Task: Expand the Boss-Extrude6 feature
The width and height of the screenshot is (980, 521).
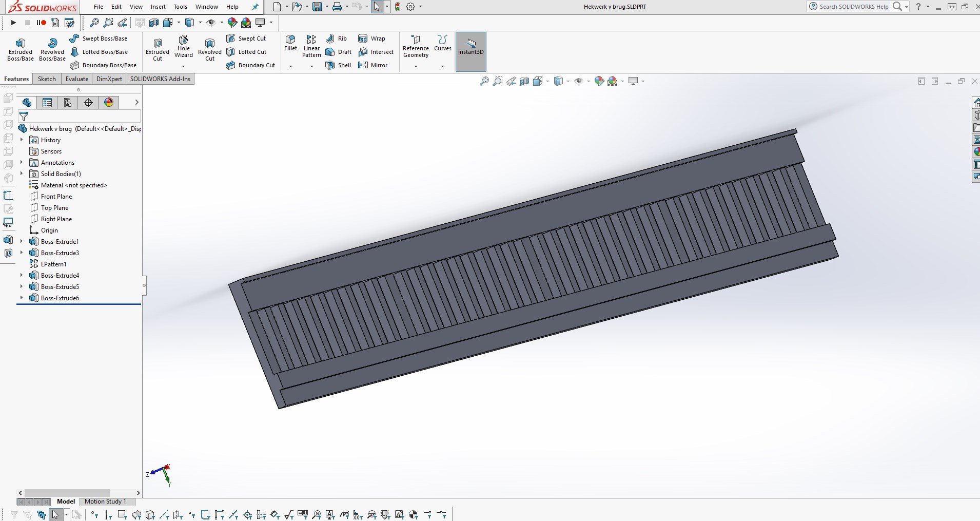Action: click(x=22, y=298)
